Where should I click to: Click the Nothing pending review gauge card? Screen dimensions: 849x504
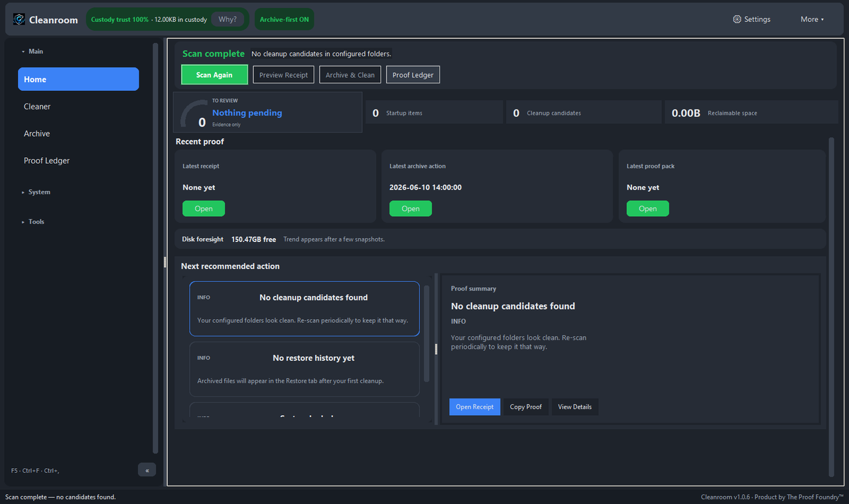pyautogui.click(x=268, y=112)
